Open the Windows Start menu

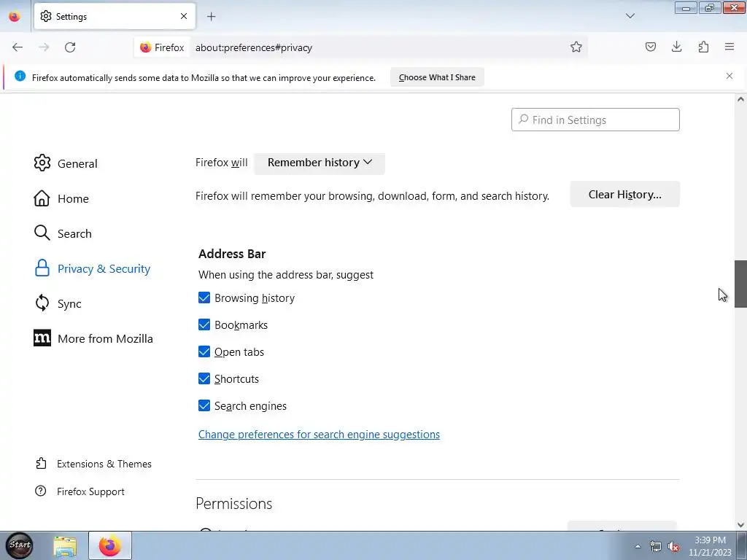pyautogui.click(x=20, y=545)
